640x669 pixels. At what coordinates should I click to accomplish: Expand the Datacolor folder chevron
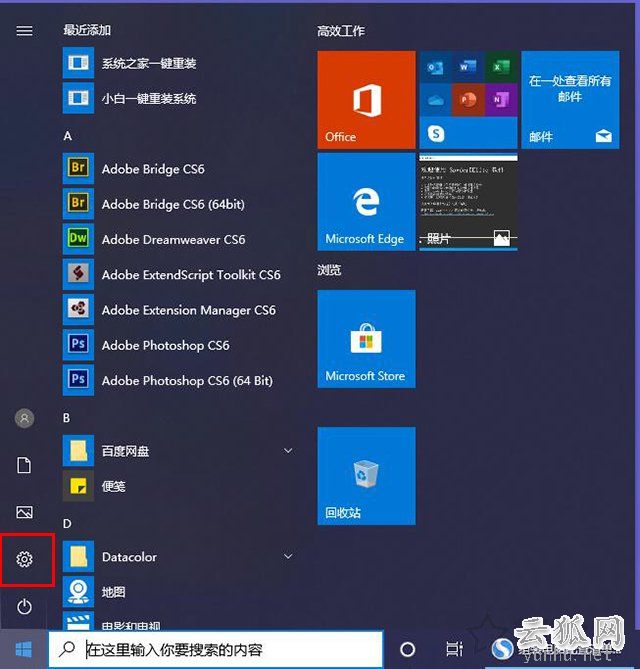point(288,556)
